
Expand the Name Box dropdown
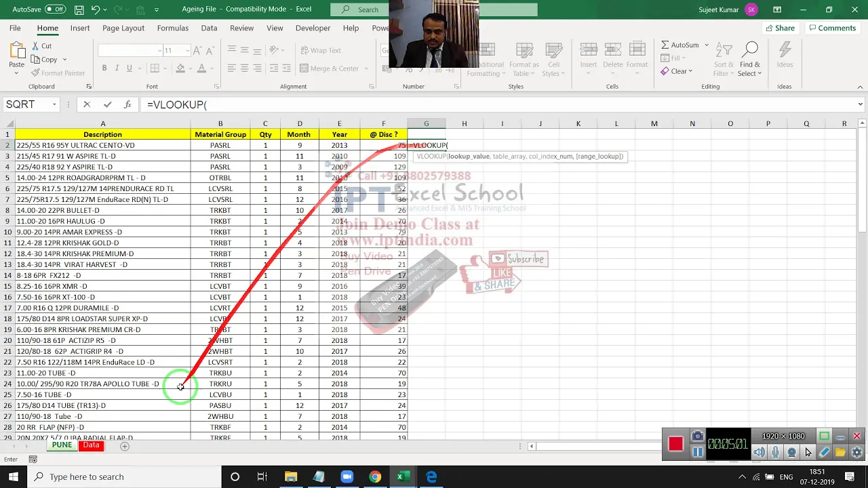pos(53,104)
